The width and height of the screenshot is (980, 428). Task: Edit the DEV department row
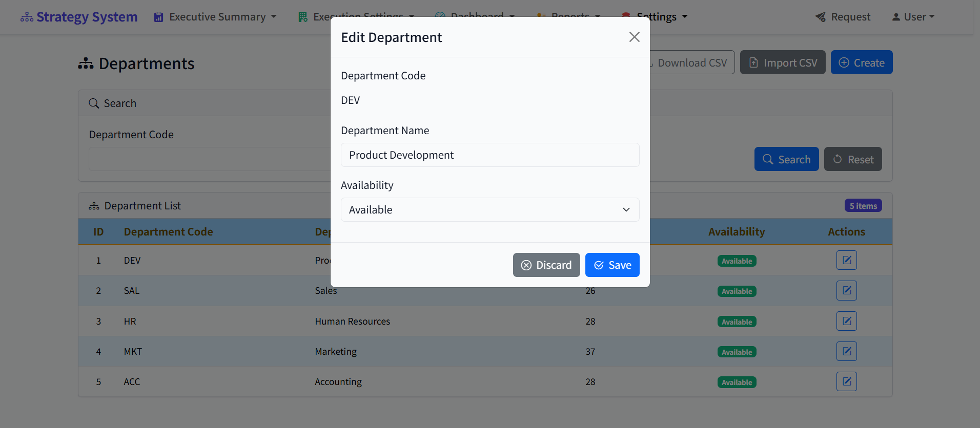[x=846, y=260]
